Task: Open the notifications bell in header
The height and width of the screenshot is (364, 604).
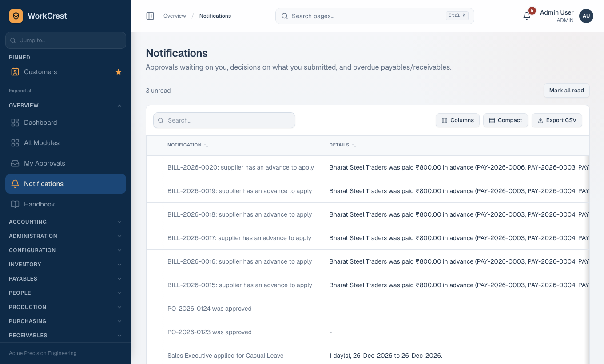Action: (x=527, y=16)
